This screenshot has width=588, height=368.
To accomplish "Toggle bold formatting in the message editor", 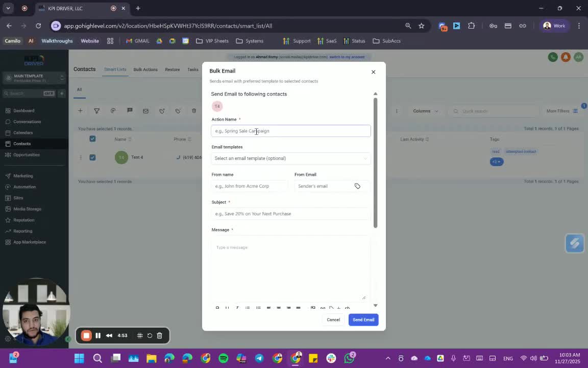I will pos(217,308).
